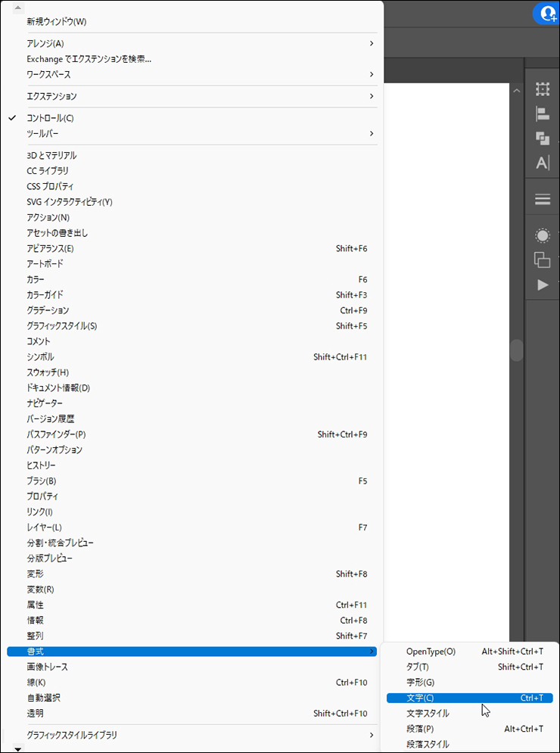Click 新規ウィンドウ(W) menu entry

[57, 21]
